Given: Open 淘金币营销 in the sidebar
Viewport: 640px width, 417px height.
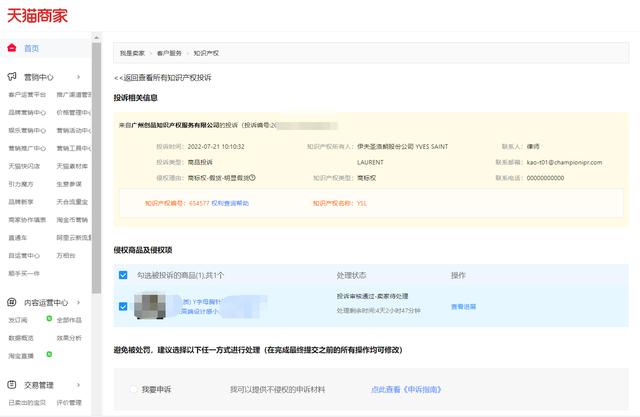Looking at the screenshot, I should click(x=72, y=220).
